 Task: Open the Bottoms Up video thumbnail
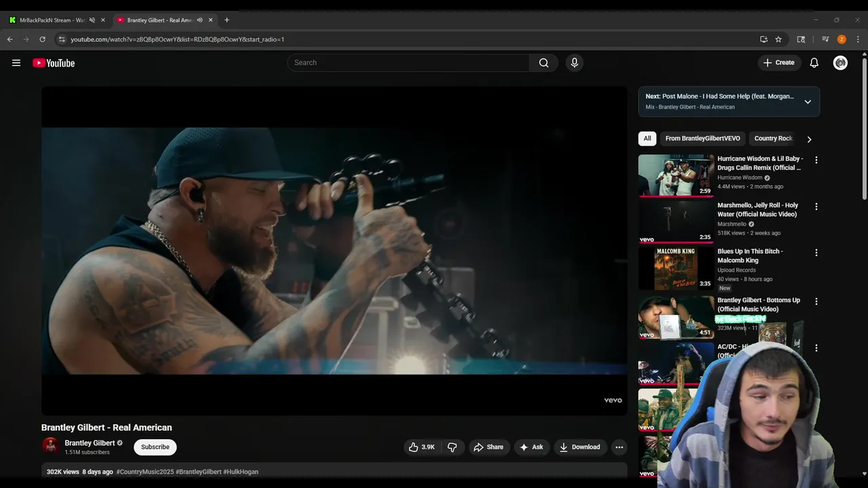point(676,317)
